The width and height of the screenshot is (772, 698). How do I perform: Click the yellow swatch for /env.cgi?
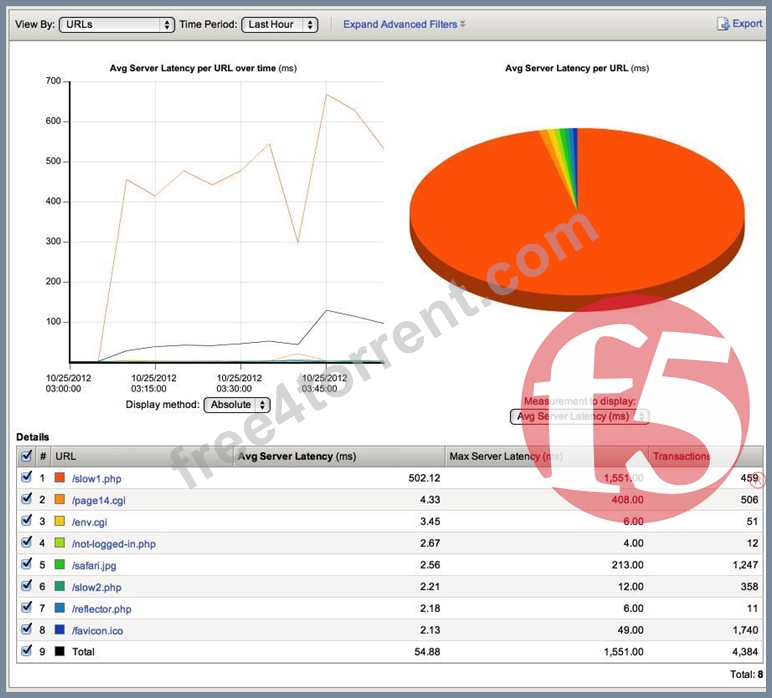click(60, 521)
